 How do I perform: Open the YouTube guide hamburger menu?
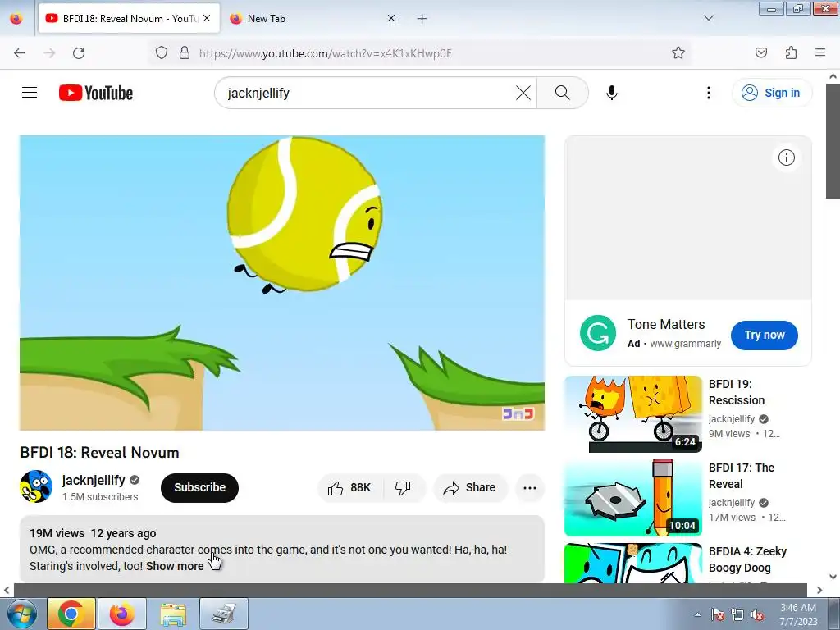point(30,93)
